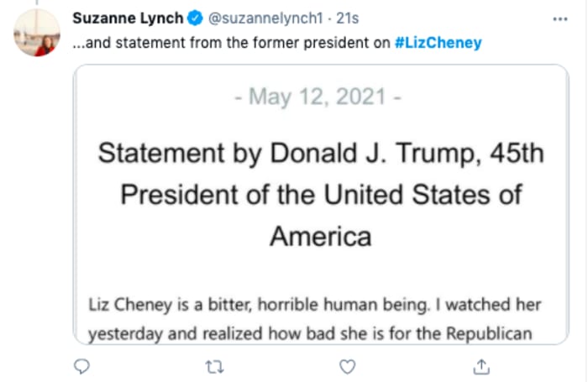588x382 pixels.
Task: Click the Statement by Donald J. Trump heading
Action: 322,153
